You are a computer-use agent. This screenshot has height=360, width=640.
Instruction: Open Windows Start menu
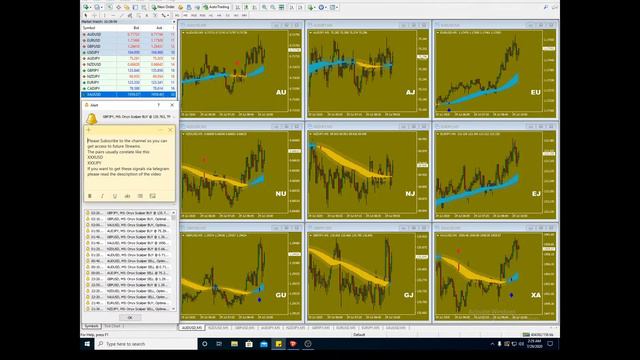click(x=87, y=344)
